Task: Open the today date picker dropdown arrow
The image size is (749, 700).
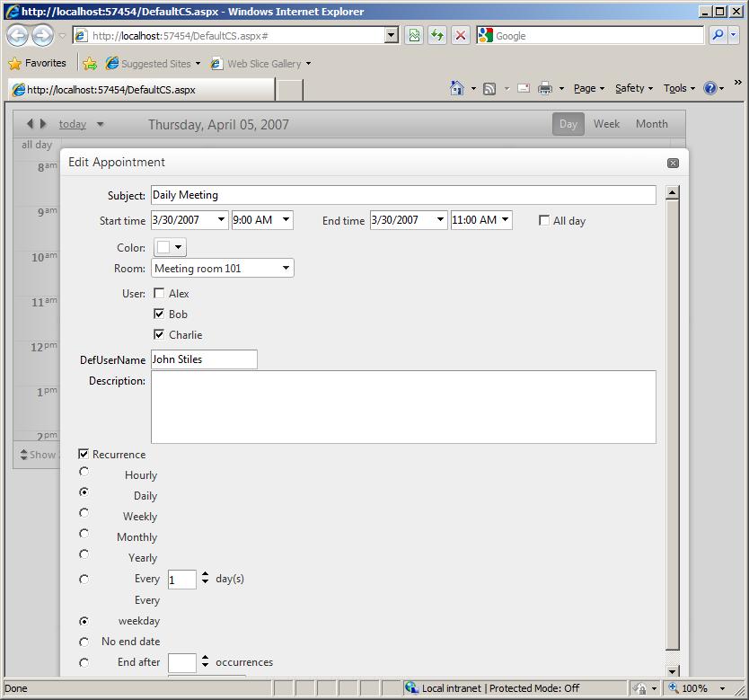Action: pos(101,124)
